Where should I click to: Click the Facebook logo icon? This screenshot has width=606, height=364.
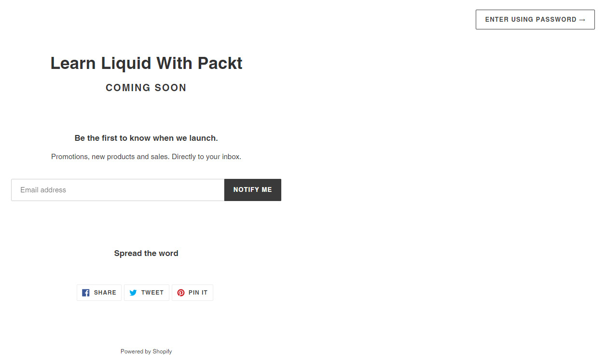coord(86,293)
